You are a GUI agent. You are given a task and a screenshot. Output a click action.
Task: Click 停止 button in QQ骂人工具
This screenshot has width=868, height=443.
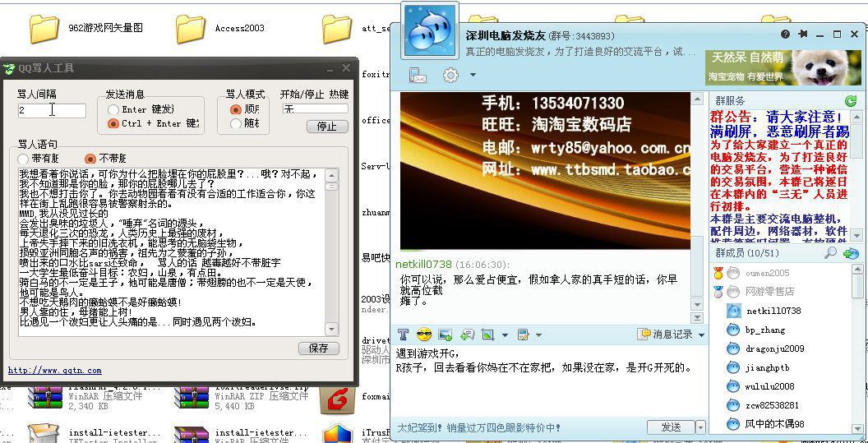tap(326, 127)
